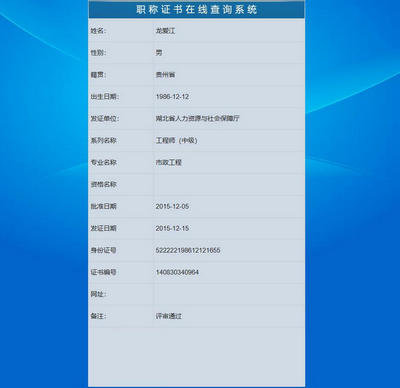Select the 专业名称 label
400x388 pixels.
103,162
